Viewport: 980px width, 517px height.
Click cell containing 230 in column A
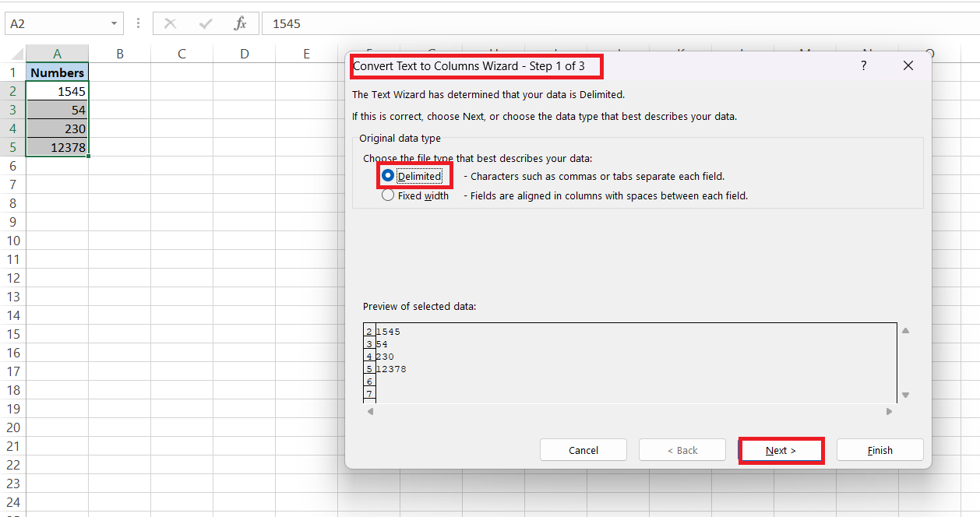(x=57, y=128)
